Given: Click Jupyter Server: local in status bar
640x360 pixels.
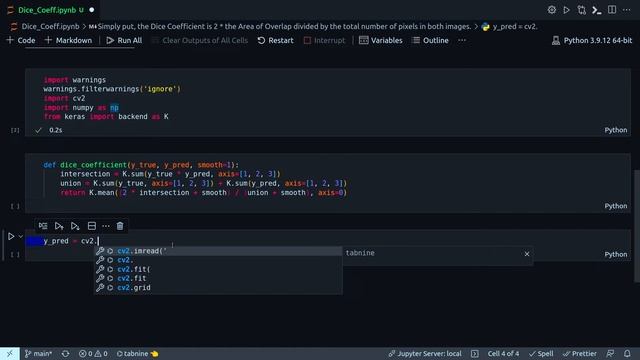Looking at the screenshot, I should point(425,353).
